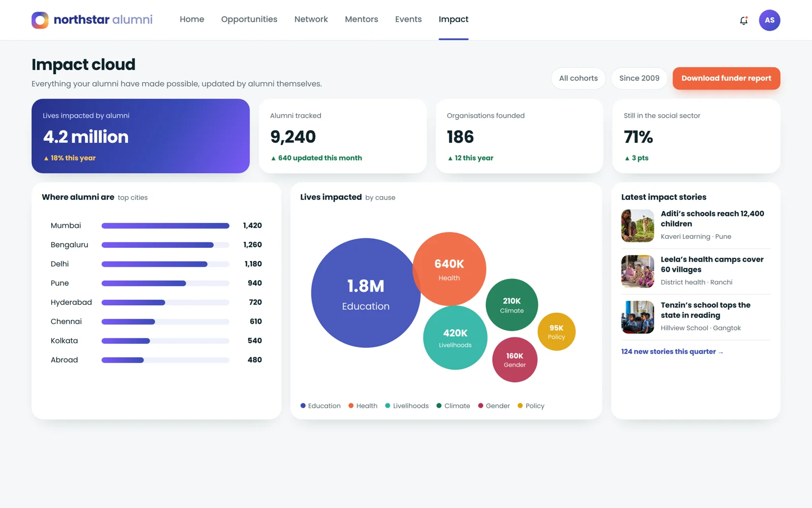Select the 420K Livelihoods bubble
This screenshot has width=812, height=508.
[455, 337]
